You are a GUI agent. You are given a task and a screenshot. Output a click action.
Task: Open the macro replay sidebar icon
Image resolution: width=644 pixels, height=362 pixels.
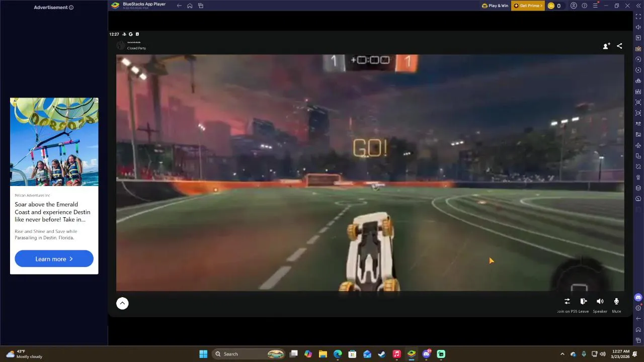click(x=638, y=59)
